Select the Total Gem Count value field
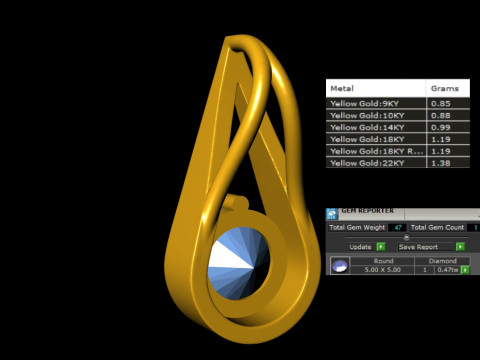This screenshot has height=360, width=480. (473, 228)
